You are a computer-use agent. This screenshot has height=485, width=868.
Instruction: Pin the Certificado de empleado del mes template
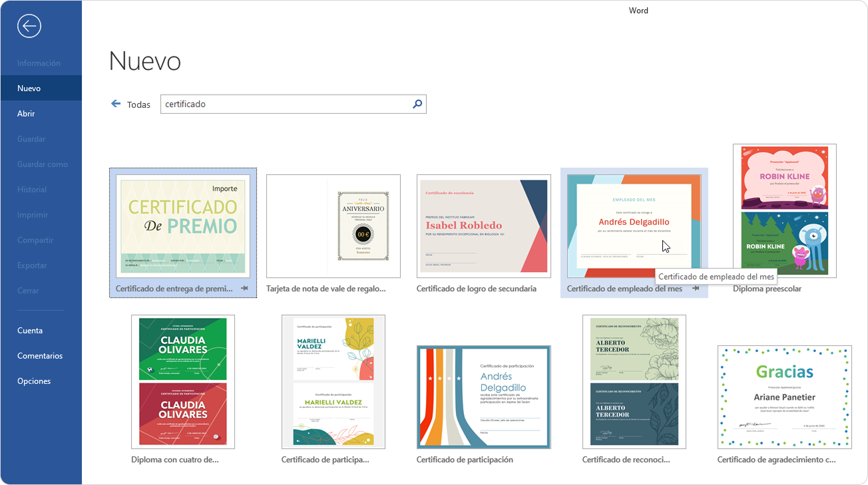696,289
